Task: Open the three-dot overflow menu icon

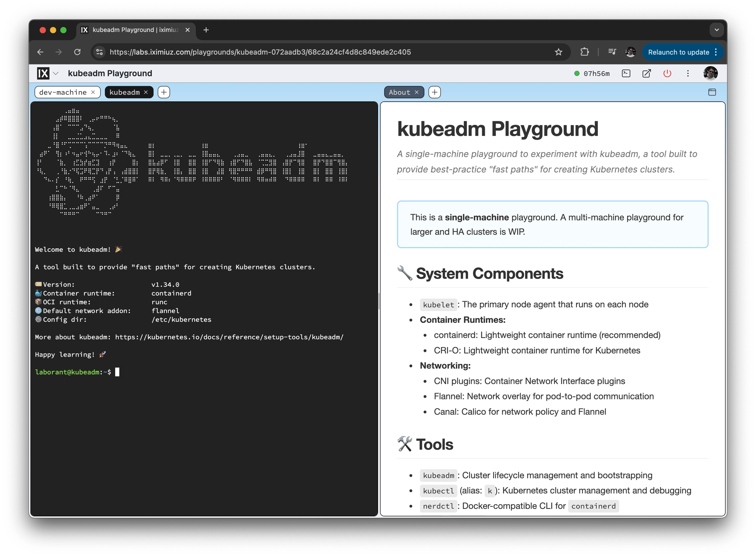Action: pos(688,73)
